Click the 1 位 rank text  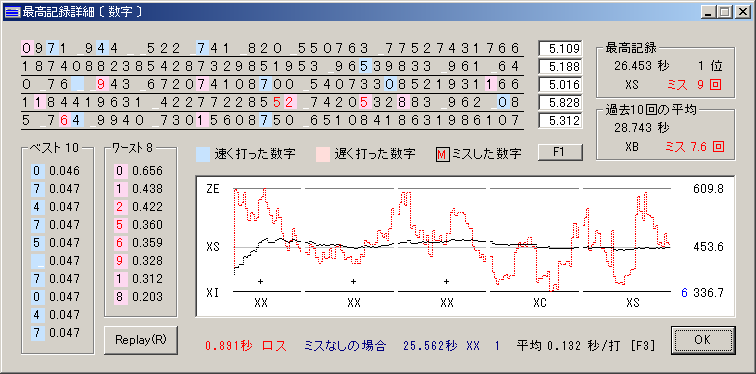click(710, 67)
